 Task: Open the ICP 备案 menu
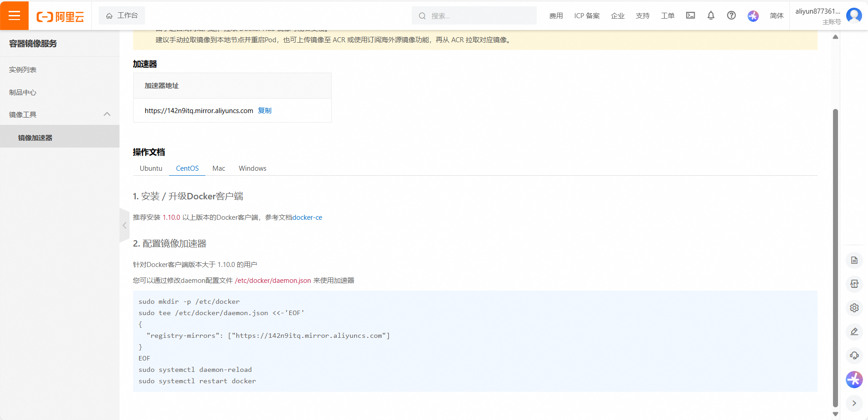587,15
